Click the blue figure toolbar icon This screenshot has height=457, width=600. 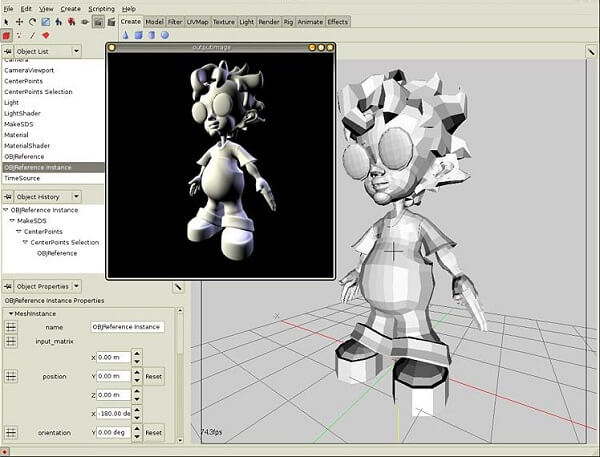[59, 22]
